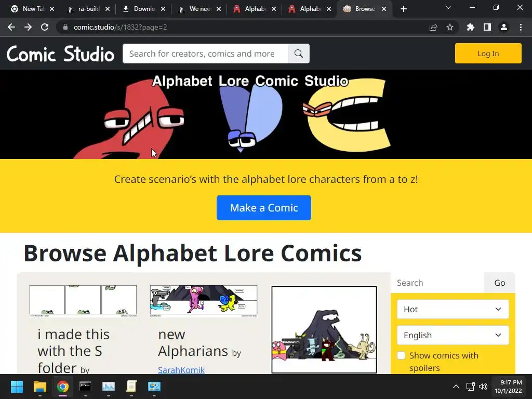Click the magnifier search button in Comic Studio
This screenshot has width=532, height=399.
pos(299,54)
